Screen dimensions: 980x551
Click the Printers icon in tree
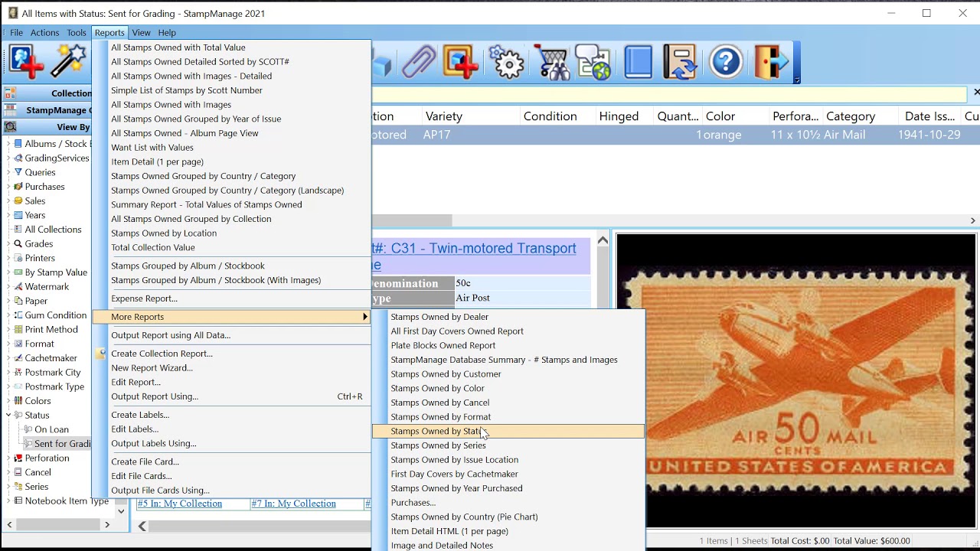(18, 258)
